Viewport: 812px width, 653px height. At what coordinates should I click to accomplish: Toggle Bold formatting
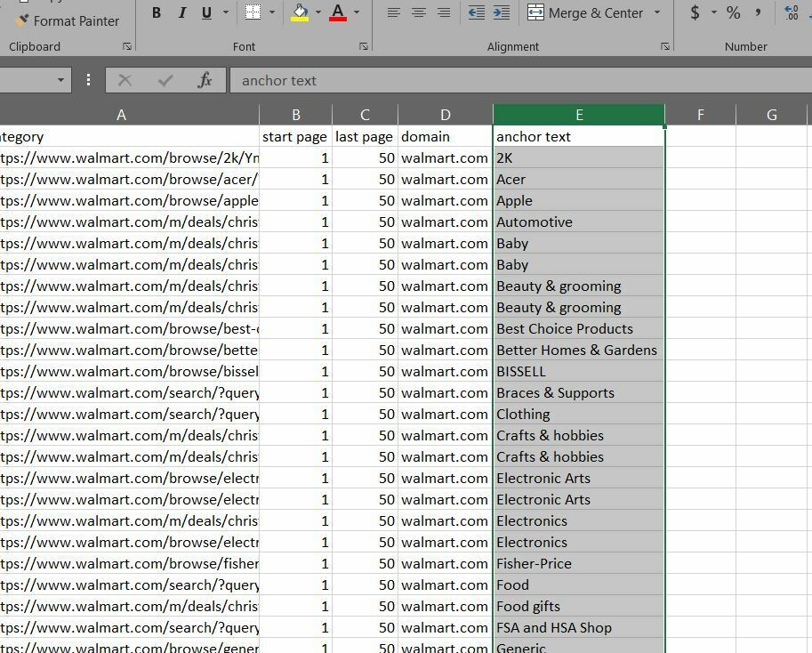(x=157, y=12)
